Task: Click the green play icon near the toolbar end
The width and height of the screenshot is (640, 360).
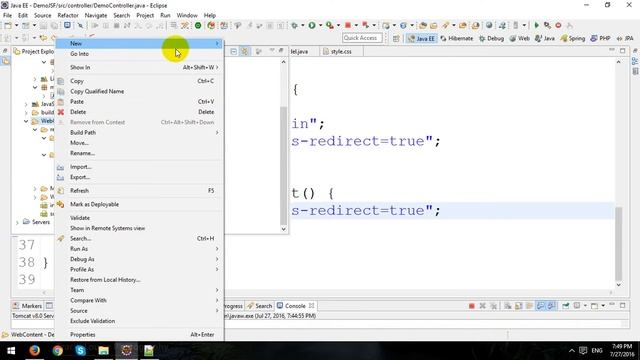Action: (x=536, y=25)
